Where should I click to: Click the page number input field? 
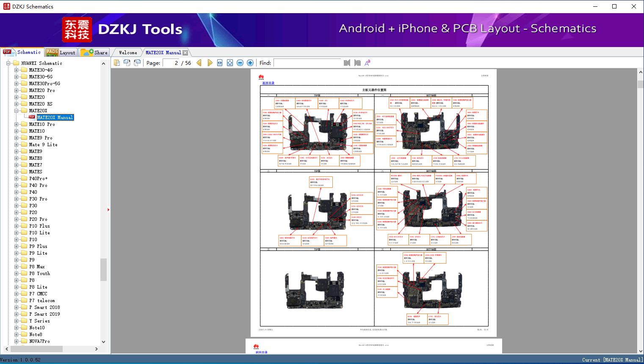pos(171,63)
